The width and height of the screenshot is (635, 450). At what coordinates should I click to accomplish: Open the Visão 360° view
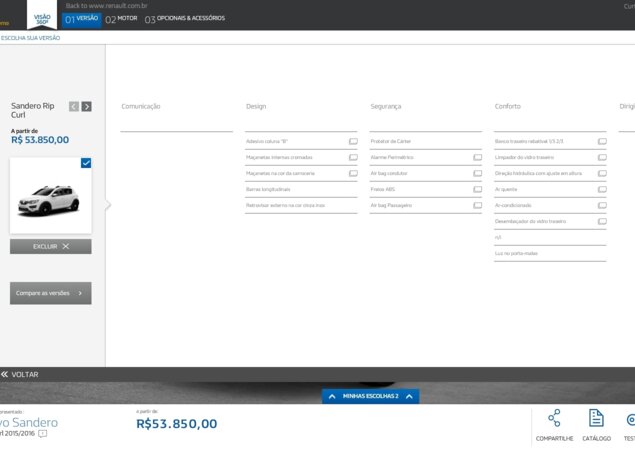coord(42,16)
